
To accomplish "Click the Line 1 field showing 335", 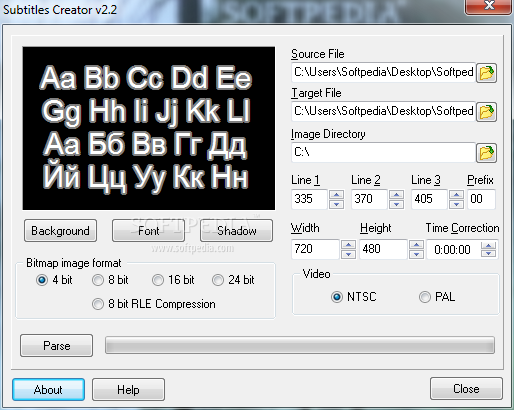I will point(309,199).
